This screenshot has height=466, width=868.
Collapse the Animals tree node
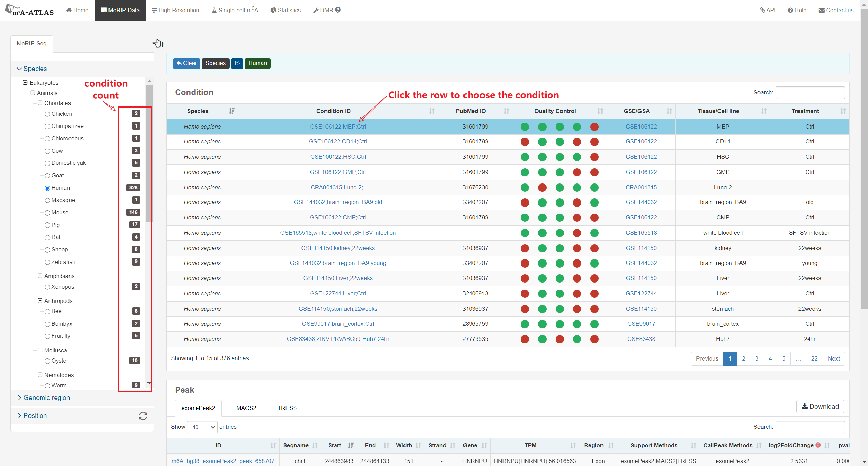33,93
